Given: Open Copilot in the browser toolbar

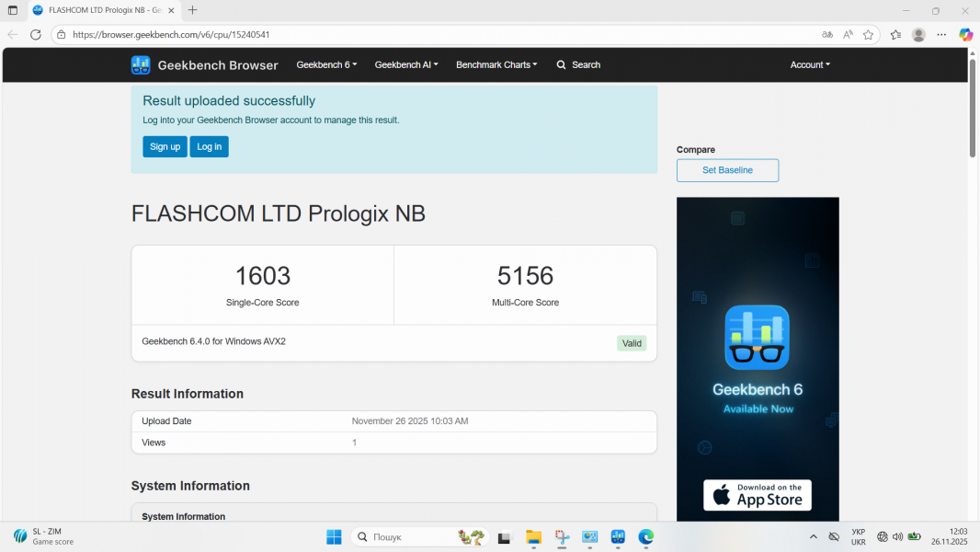Looking at the screenshot, I should pos(965,34).
